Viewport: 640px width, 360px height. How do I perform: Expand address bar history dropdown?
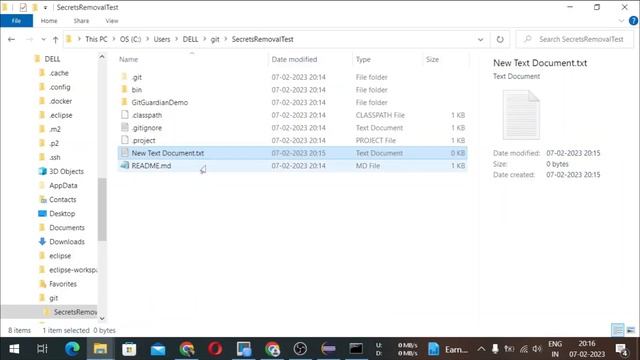click(480, 40)
